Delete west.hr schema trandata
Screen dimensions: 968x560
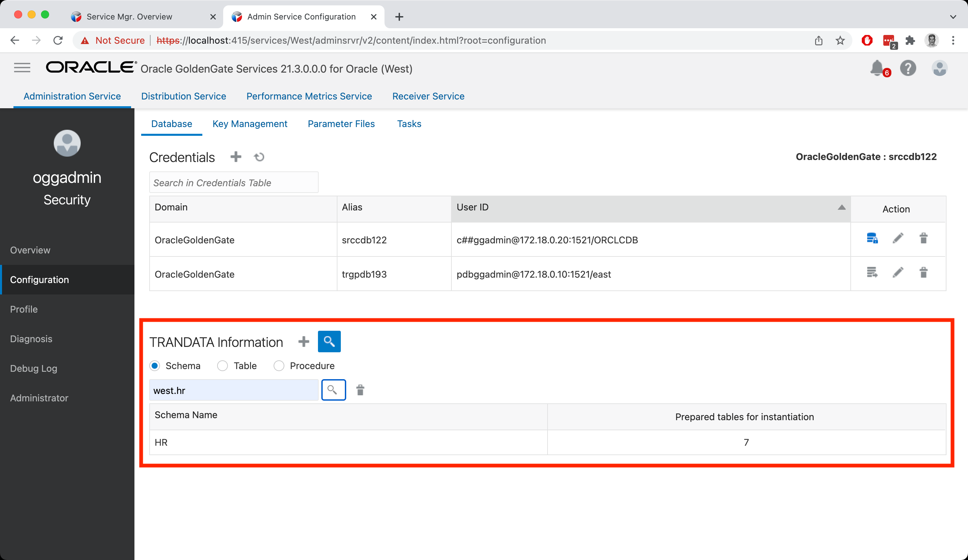coord(360,390)
